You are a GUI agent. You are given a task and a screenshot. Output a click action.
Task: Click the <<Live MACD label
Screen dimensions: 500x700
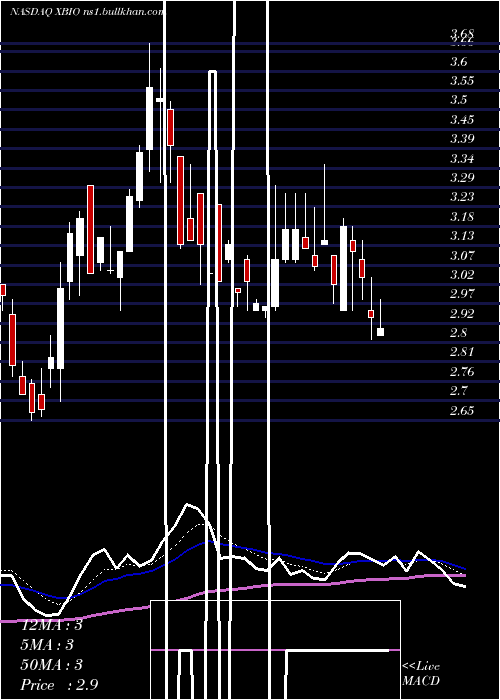[421, 673]
